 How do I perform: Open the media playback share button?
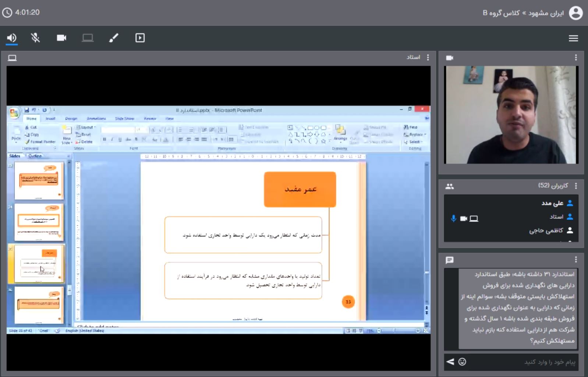pos(140,38)
